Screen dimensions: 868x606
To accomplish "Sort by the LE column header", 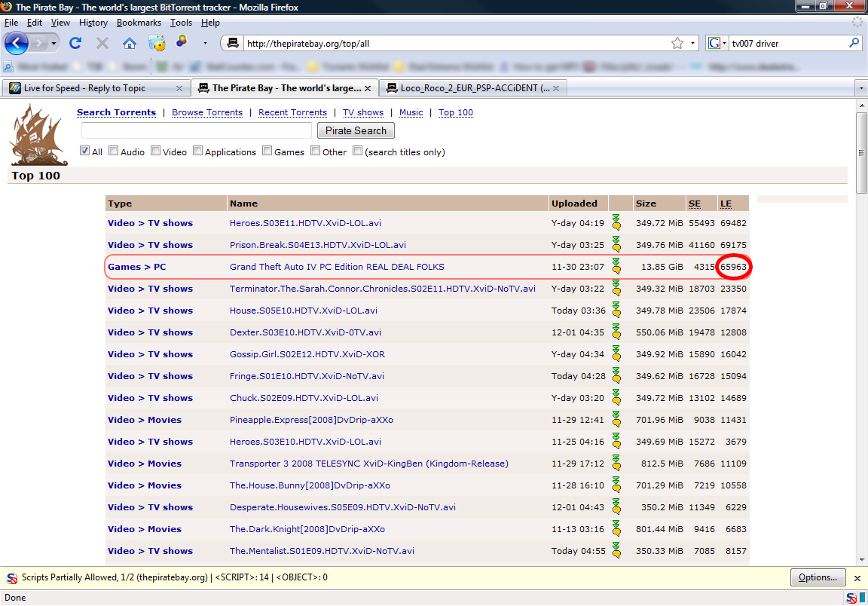I will pos(726,204).
